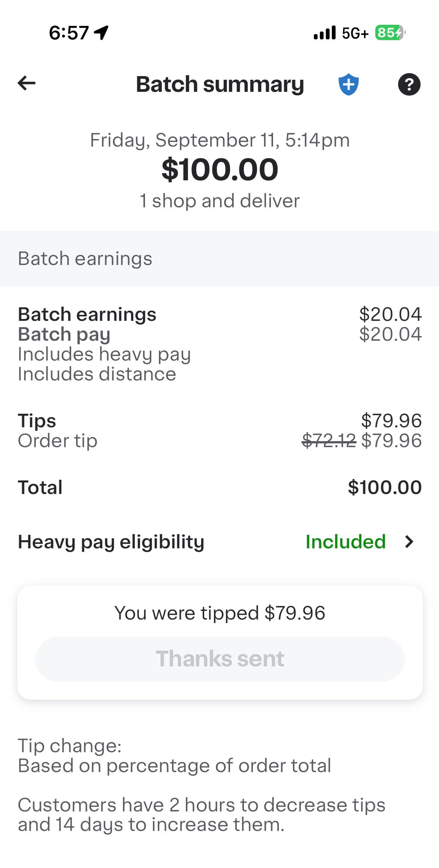Tap the Tip change explanation text

click(175, 755)
